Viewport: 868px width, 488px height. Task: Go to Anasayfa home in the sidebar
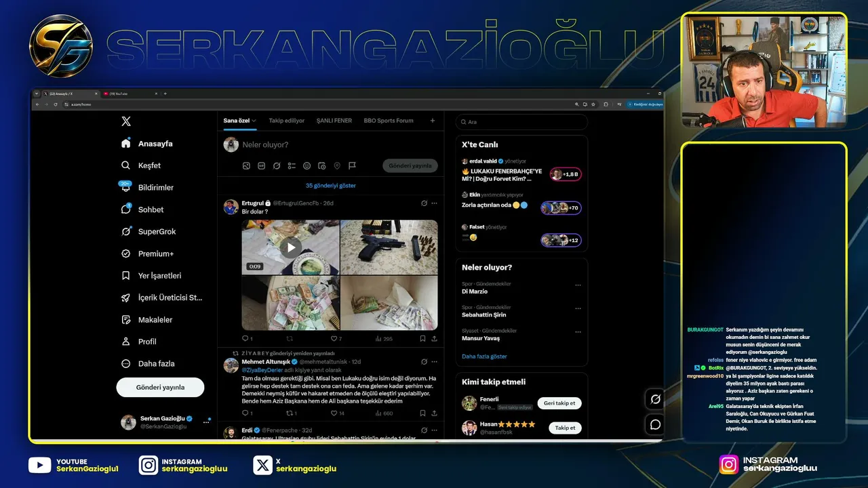click(146, 144)
